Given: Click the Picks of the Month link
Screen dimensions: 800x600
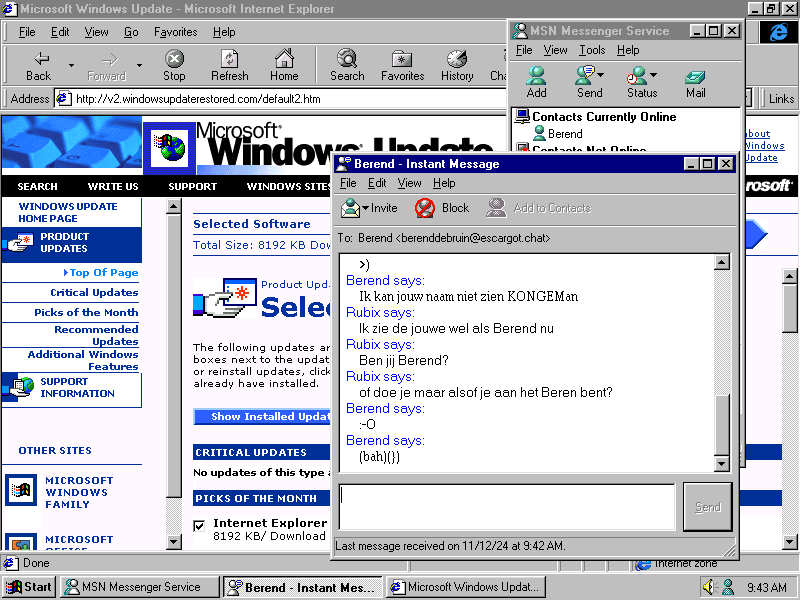Looking at the screenshot, I should point(86,313).
